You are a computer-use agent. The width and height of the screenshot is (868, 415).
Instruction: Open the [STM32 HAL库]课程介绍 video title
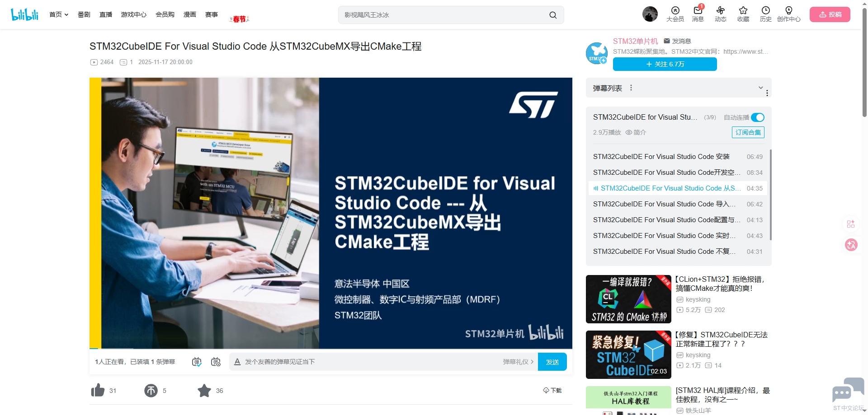point(723,395)
